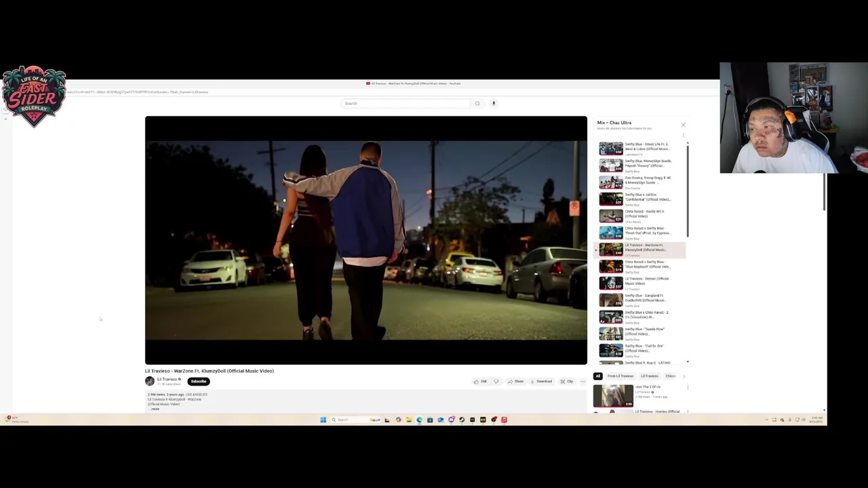This screenshot has height=488, width=868.
Task: Open Microsoft Store from the taskbar
Action: coord(430,420)
